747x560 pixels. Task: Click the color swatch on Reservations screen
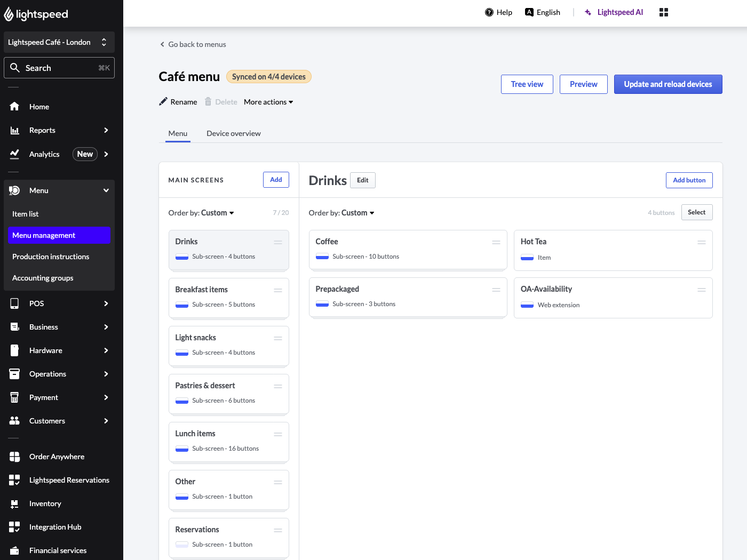tap(182, 545)
